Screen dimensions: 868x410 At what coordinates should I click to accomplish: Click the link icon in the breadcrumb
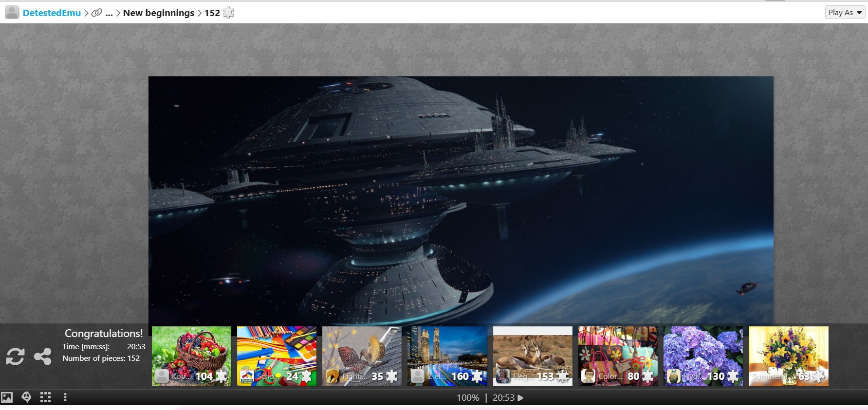pos(97,13)
